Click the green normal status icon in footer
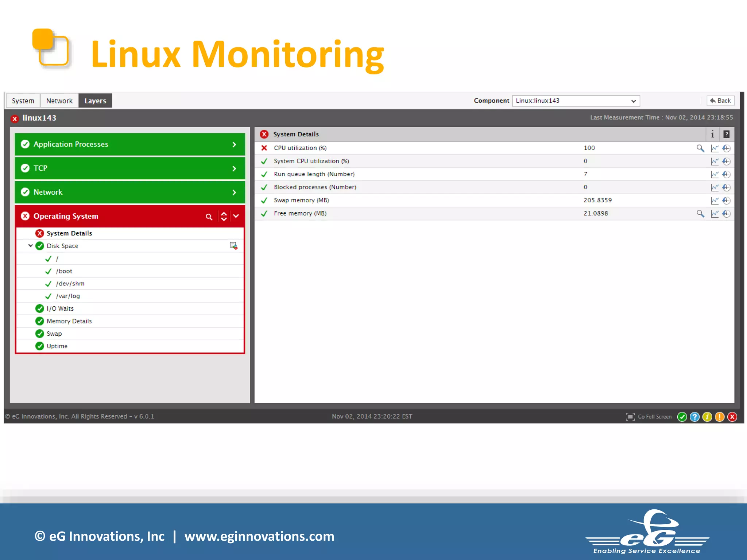The image size is (747, 560). (682, 417)
